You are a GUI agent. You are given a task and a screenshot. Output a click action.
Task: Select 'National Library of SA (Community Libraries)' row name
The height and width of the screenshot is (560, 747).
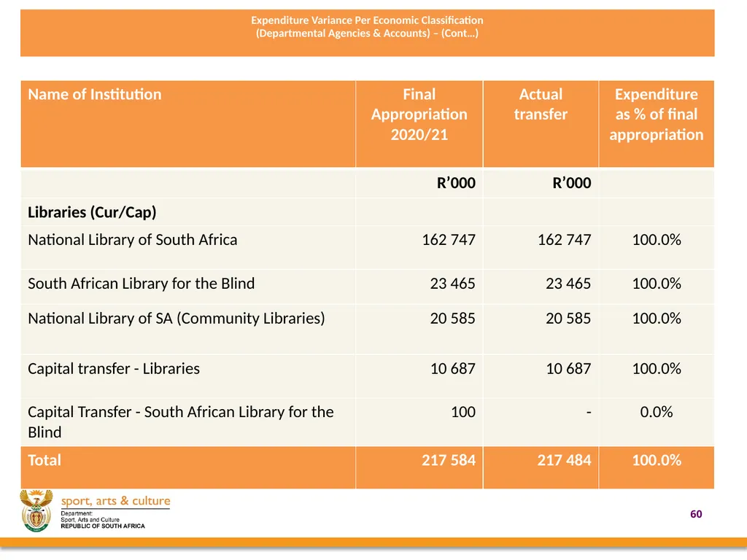177,318
